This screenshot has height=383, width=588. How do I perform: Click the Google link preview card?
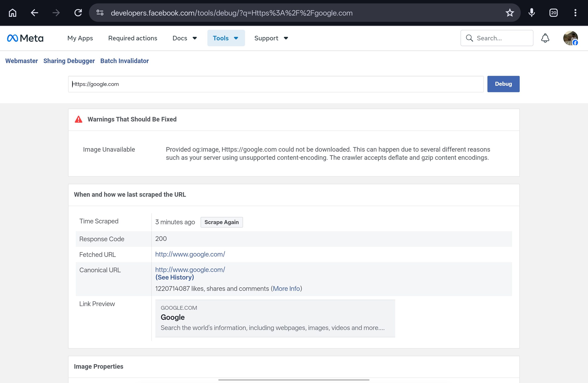pos(275,318)
